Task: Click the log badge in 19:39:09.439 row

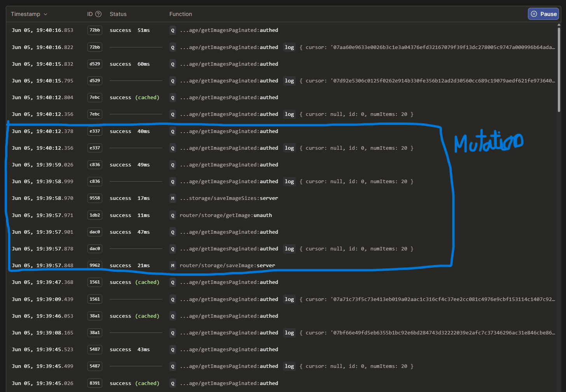Action: 289,299
